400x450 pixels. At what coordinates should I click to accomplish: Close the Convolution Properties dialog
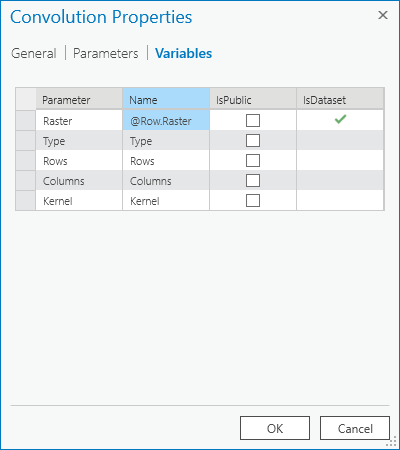pyautogui.click(x=383, y=15)
